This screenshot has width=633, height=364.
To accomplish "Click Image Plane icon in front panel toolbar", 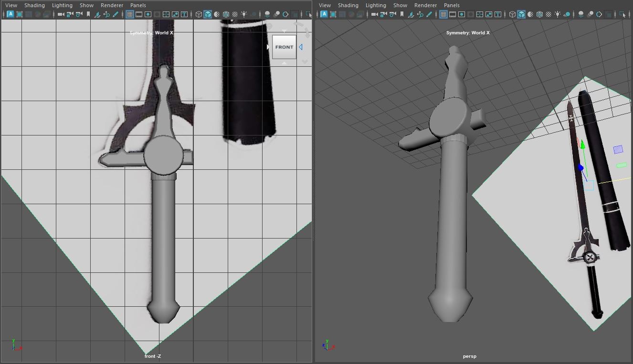I will tap(97, 14).
